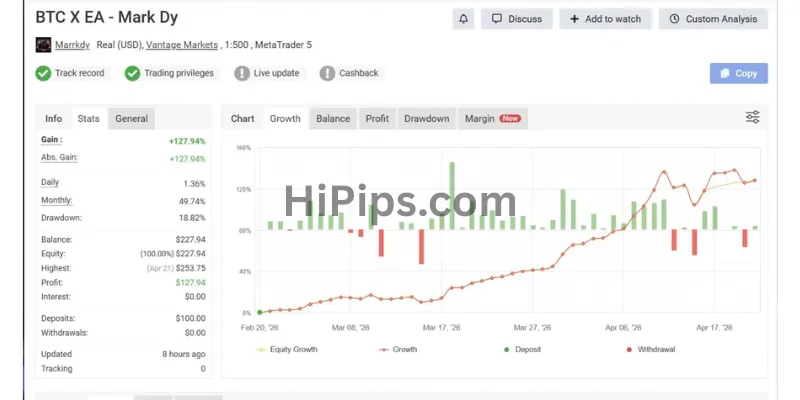
Task: Click the Live update warning icon
Action: [242, 73]
